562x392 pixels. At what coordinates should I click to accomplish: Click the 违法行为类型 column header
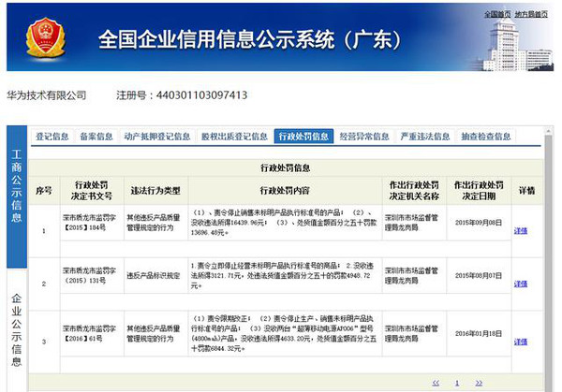pos(155,191)
